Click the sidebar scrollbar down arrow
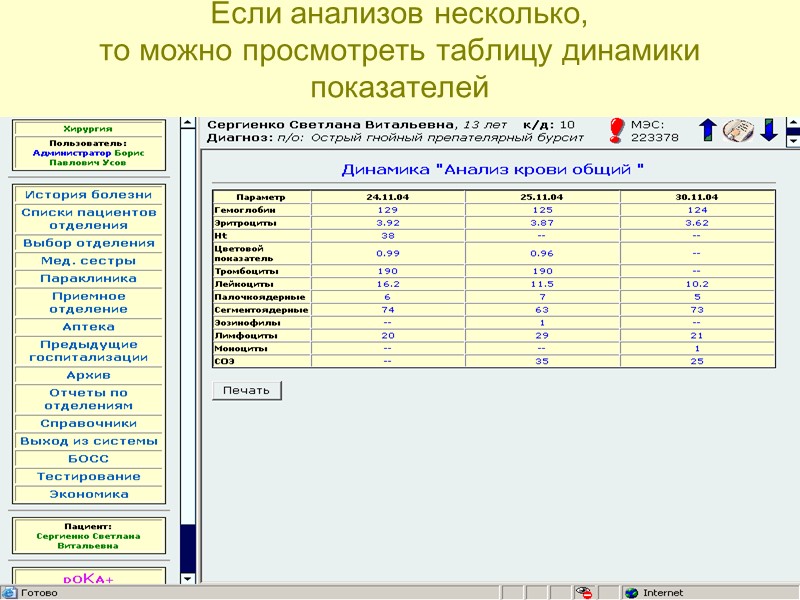Screen dimensions: 800x600 coord(188,579)
